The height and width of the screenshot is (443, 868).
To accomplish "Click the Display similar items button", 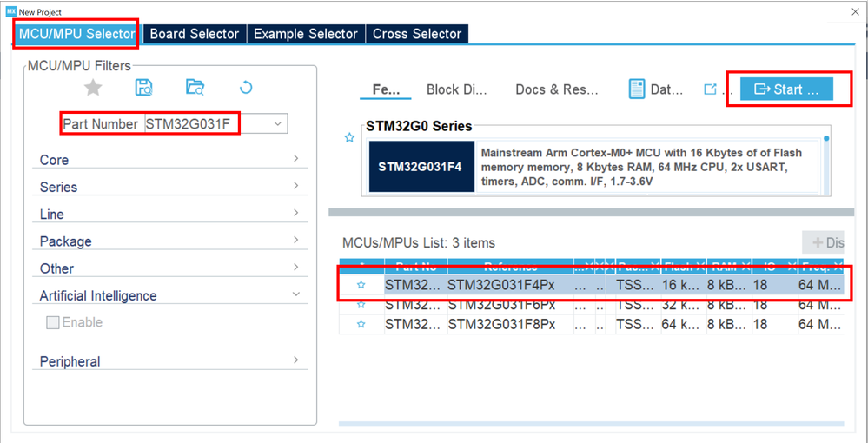I will tap(823, 242).
